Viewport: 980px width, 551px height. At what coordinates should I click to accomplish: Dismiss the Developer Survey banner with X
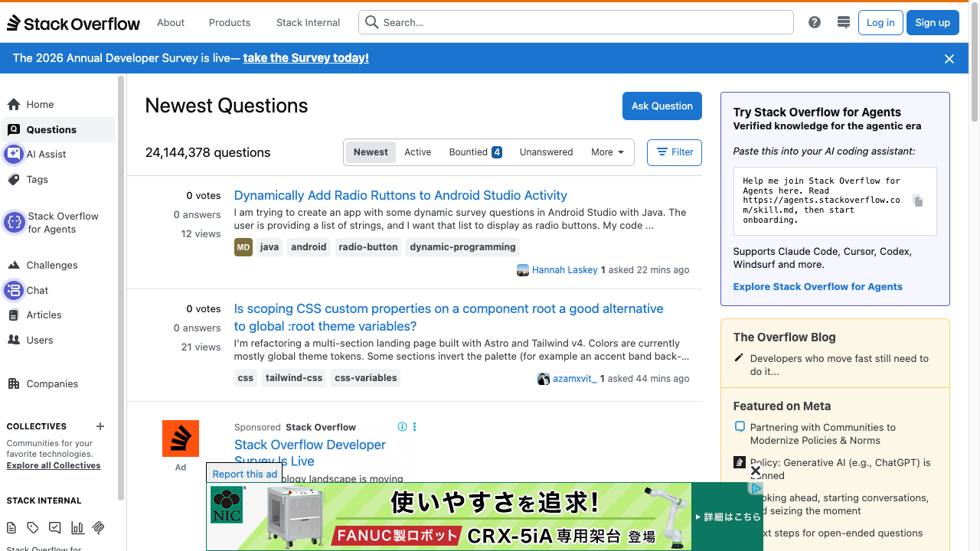pyautogui.click(x=949, y=59)
